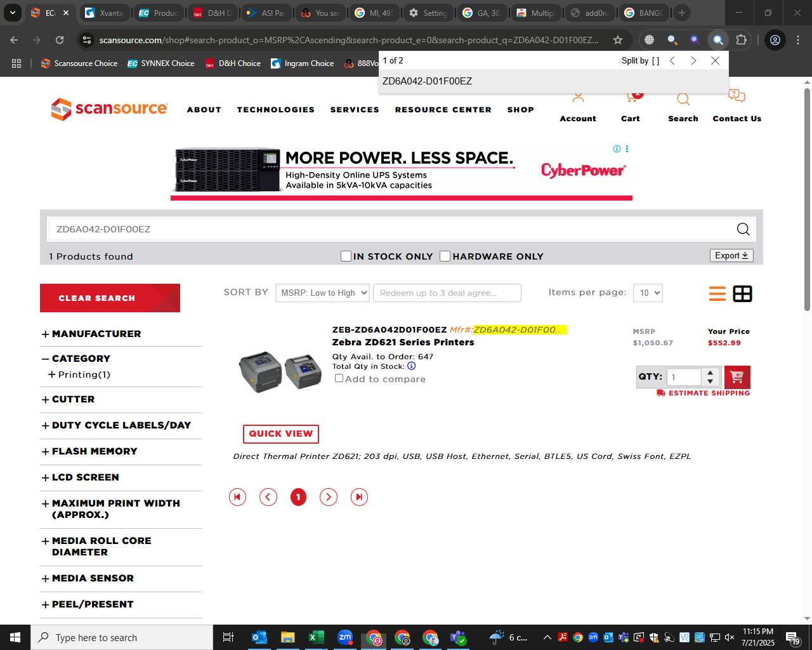Go to next find match arrow

(693, 60)
